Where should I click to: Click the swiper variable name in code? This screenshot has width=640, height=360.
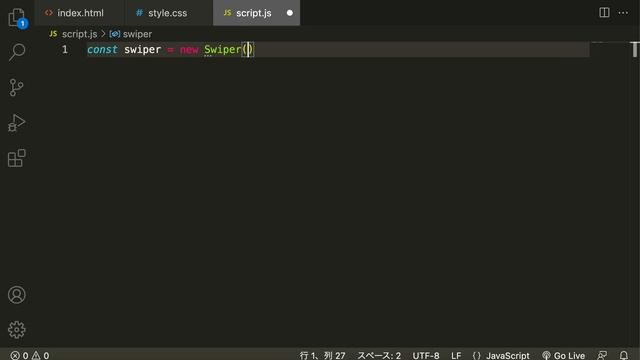tap(142, 49)
